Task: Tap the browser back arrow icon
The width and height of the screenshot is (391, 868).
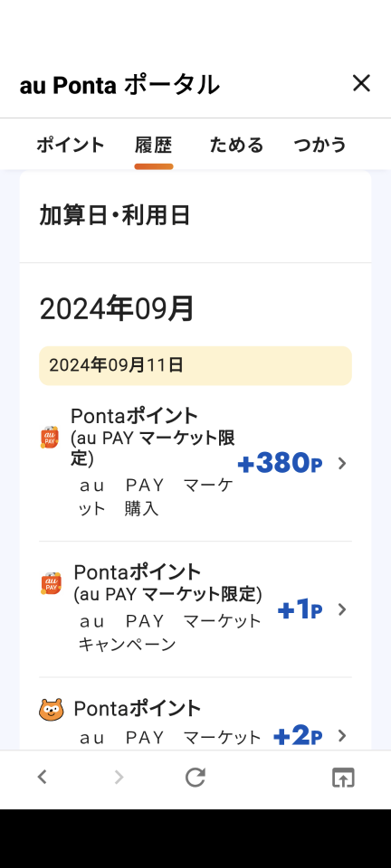Action: pyautogui.click(x=43, y=778)
